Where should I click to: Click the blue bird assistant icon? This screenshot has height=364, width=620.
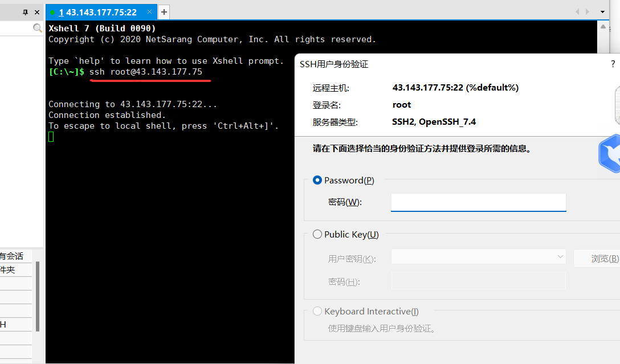tap(609, 154)
